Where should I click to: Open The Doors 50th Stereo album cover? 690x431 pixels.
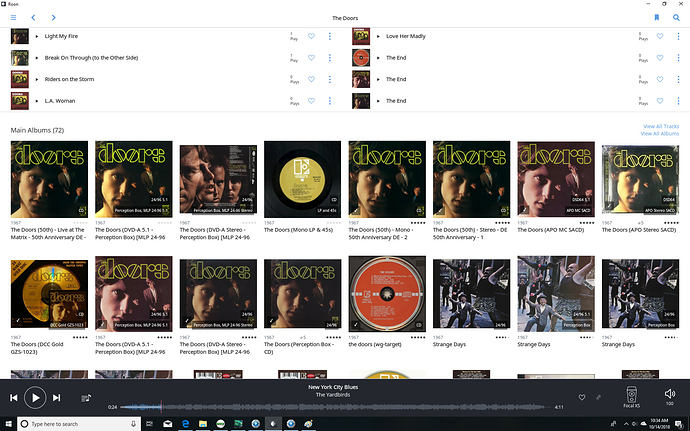pyautogui.click(x=471, y=179)
